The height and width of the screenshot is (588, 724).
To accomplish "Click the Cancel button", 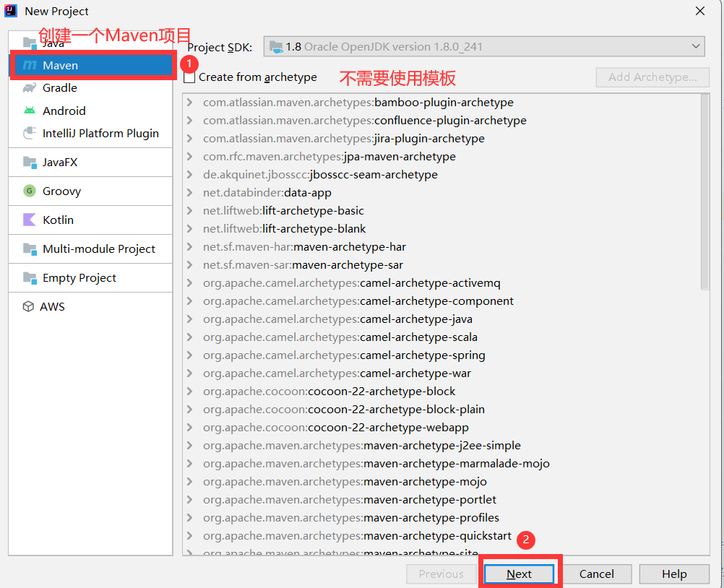I will (597, 574).
